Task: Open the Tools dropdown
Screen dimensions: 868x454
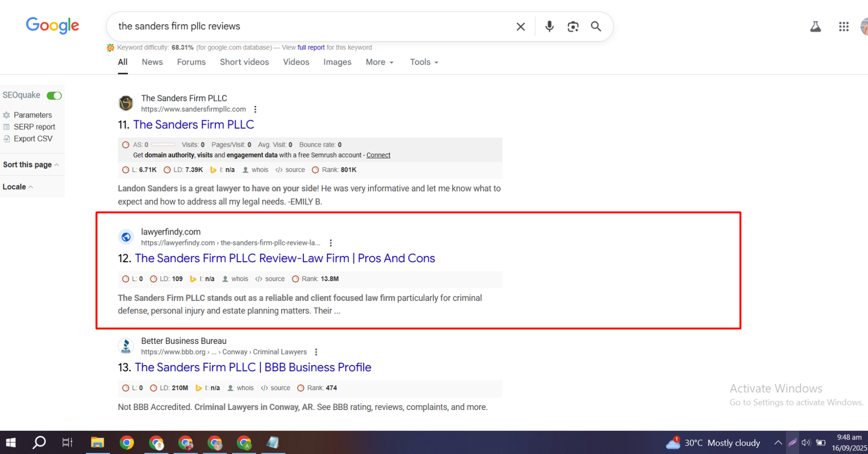Action: pos(424,62)
